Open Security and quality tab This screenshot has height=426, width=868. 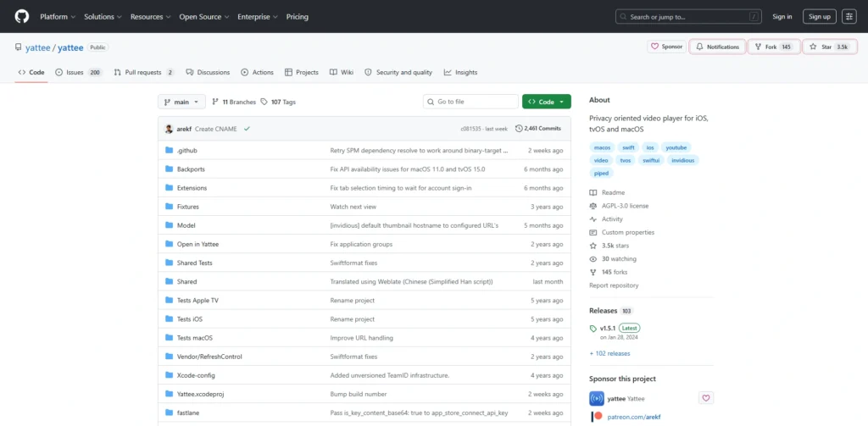pos(398,73)
